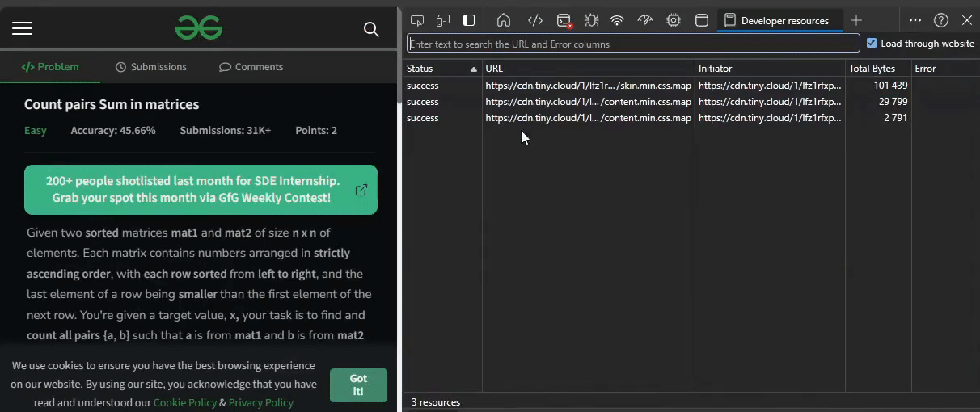Open the Performance gauge tool
The image size is (980, 412).
(x=644, y=20)
